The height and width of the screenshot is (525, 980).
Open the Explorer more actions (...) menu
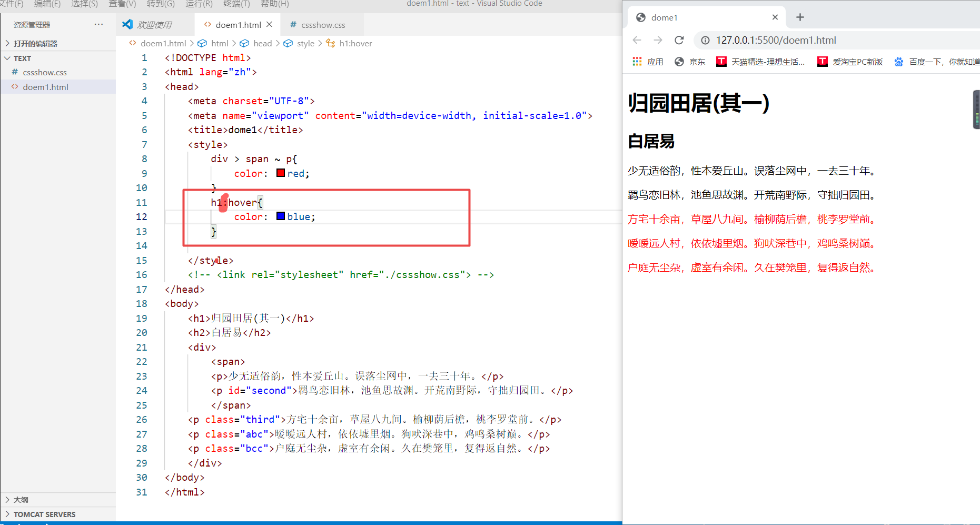tap(98, 24)
